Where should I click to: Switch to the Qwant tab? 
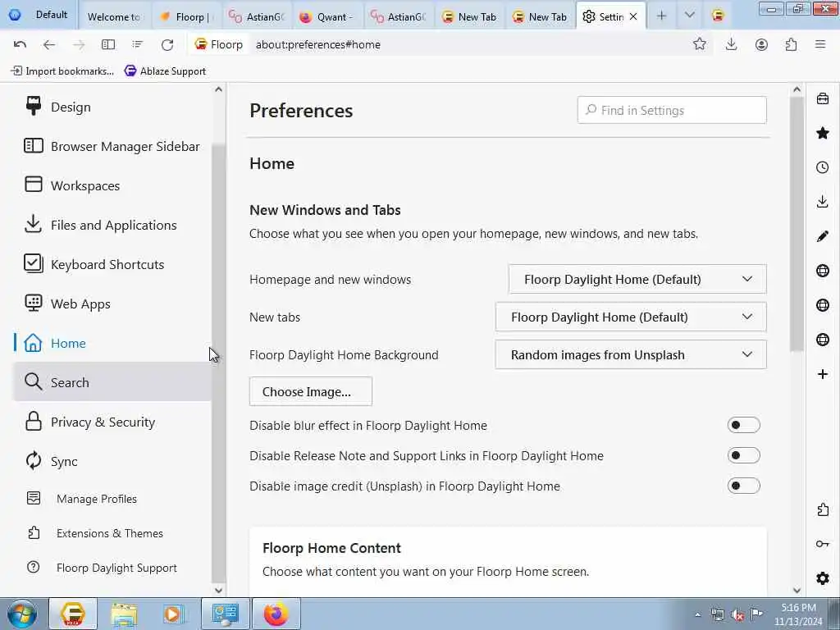pyautogui.click(x=326, y=16)
